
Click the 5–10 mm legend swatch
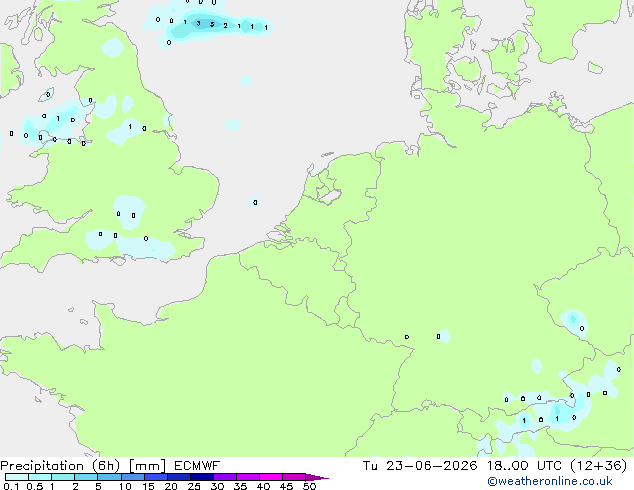click(109, 477)
